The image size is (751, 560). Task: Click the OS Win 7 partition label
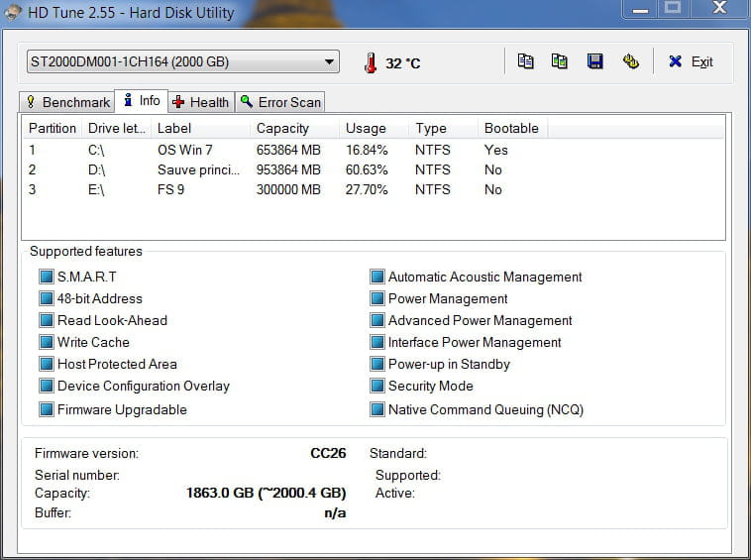pyautogui.click(x=185, y=150)
